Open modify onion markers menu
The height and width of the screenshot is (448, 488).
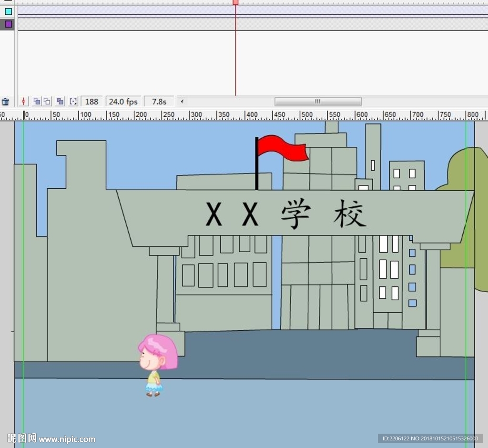point(73,102)
